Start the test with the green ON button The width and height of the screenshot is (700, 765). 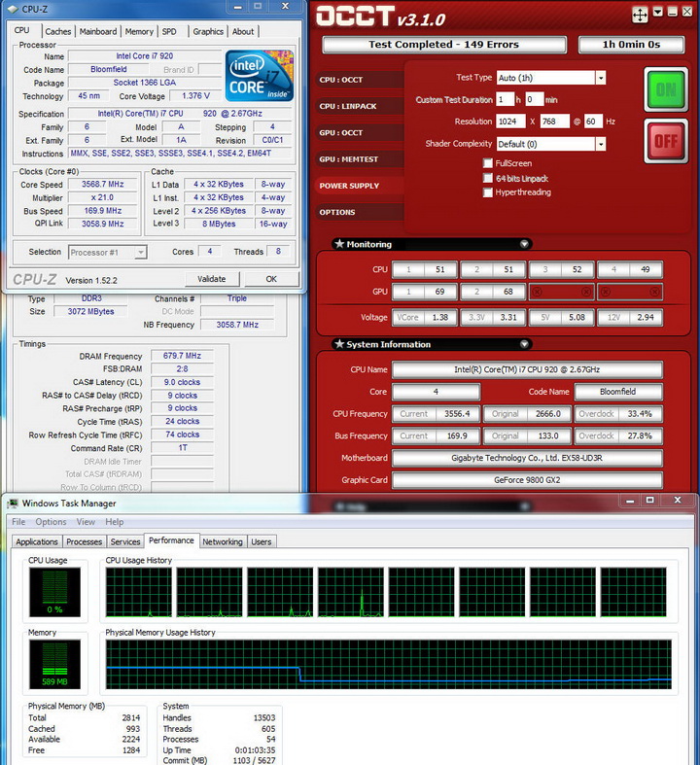[x=666, y=89]
